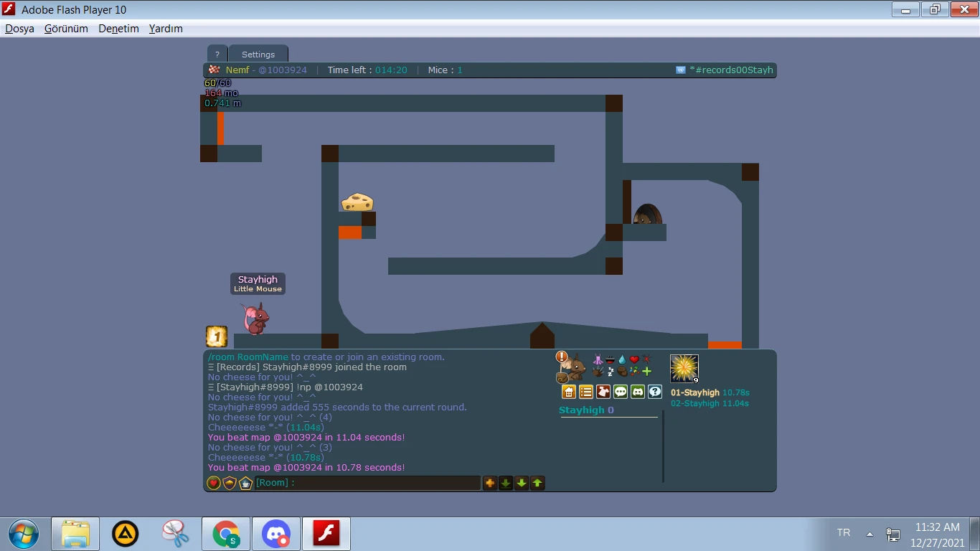Throw confetti with the colorful emote icon

634,372
